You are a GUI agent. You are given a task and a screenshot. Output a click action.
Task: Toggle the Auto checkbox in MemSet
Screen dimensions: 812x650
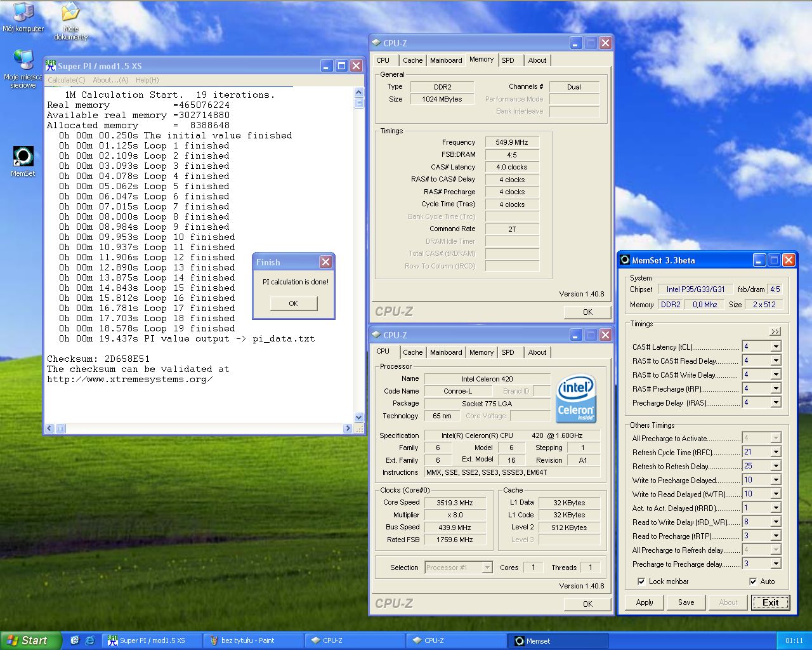click(x=753, y=581)
